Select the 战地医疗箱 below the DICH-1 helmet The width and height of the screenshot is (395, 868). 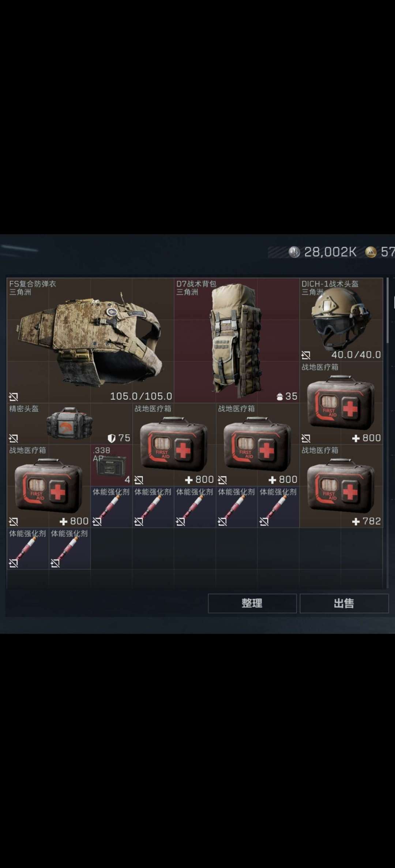[341, 403]
